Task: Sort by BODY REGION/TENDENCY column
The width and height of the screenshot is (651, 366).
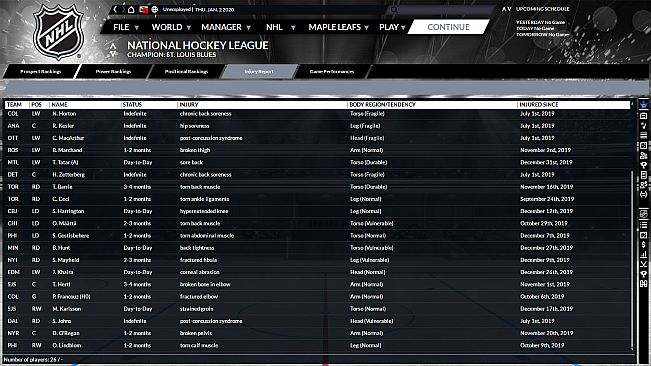Action: [382, 105]
